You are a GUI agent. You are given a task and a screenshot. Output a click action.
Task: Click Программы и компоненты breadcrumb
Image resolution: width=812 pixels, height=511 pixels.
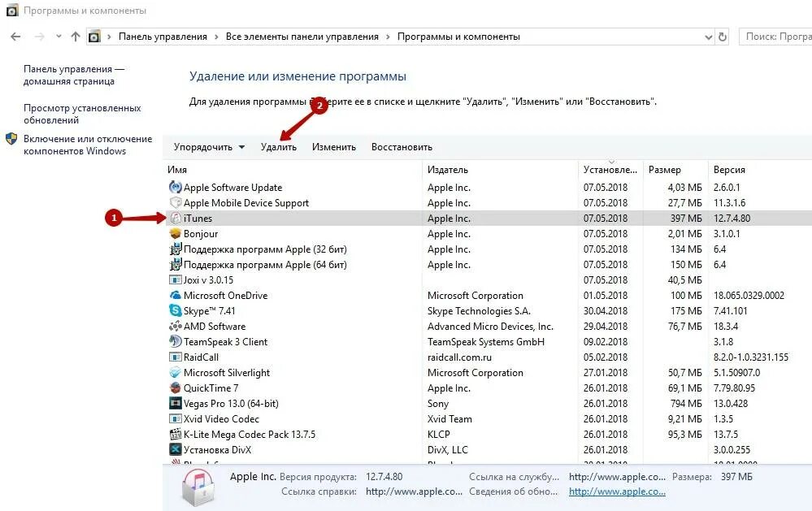tap(458, 37)
